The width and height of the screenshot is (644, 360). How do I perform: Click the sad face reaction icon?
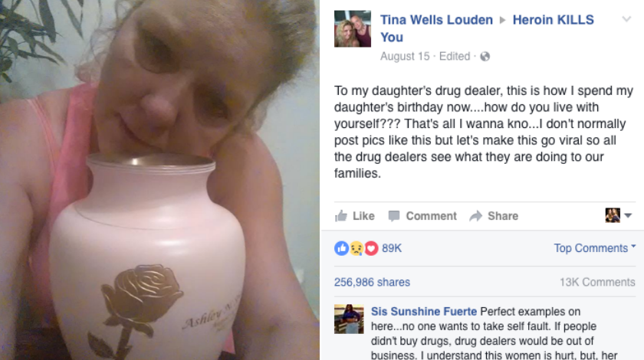[x=356, y=248]
